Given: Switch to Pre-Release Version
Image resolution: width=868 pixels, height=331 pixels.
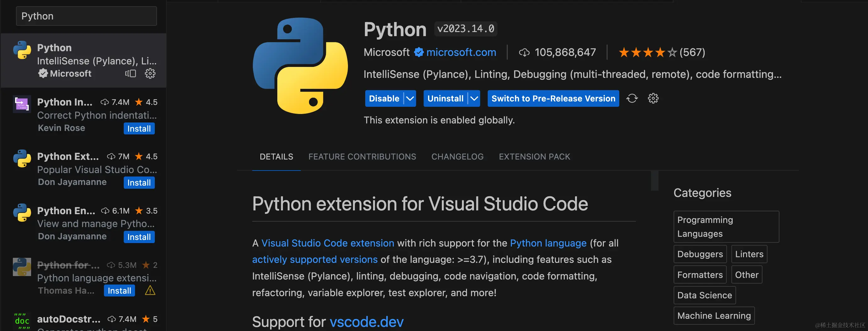Looking at the screenshot, I should (x=553, y=98).
